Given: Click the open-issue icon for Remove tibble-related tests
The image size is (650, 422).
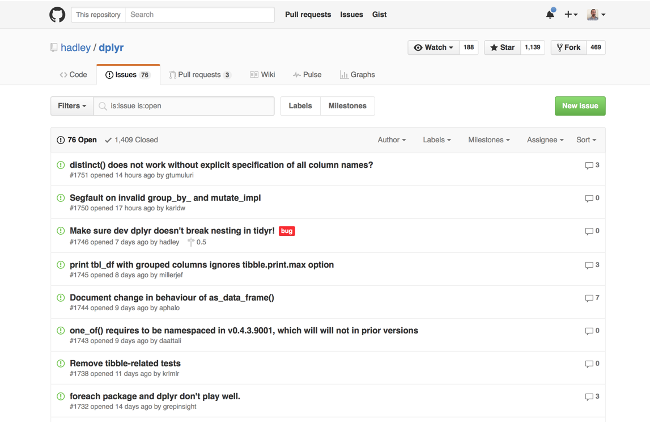Looking at the screenshot, I should (x=61, y=363).
